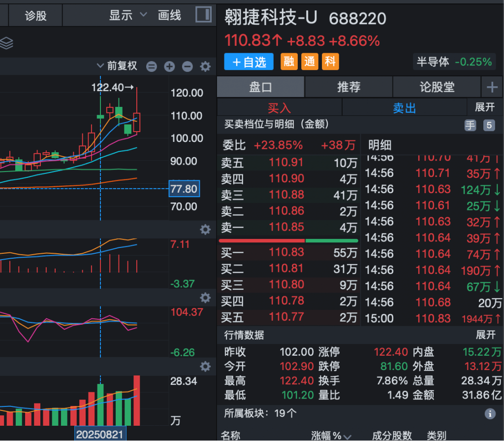Viewport: 504px width, 441px height.
Task: Select the 卖二 110.86 order row
Action: 288,211
